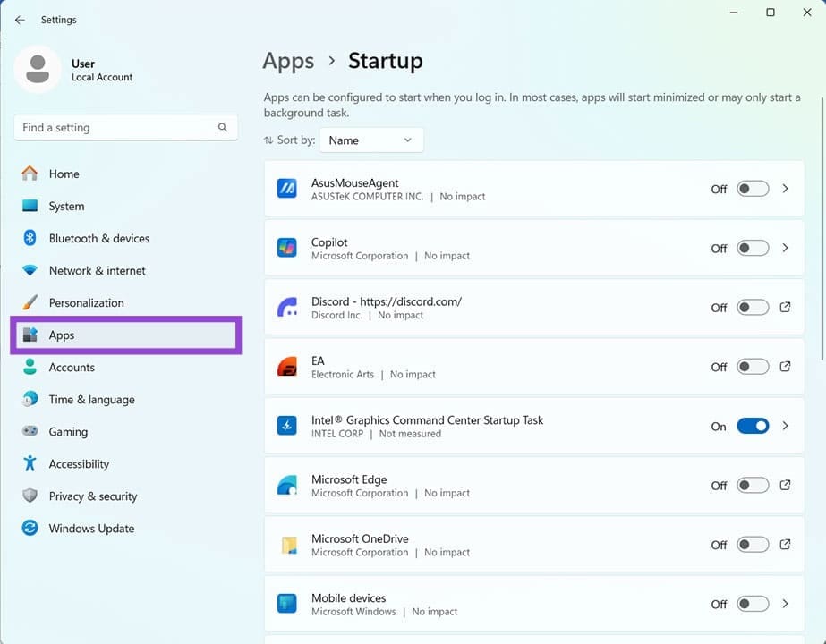826x644 pixels.
Task: Click the EA app icon
Action: pos(287,367)
